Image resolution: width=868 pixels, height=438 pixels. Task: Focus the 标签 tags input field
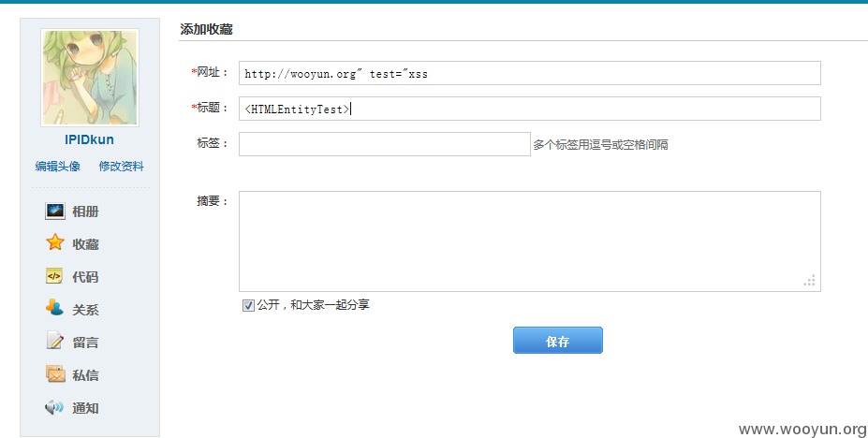(x=385, y=144)
